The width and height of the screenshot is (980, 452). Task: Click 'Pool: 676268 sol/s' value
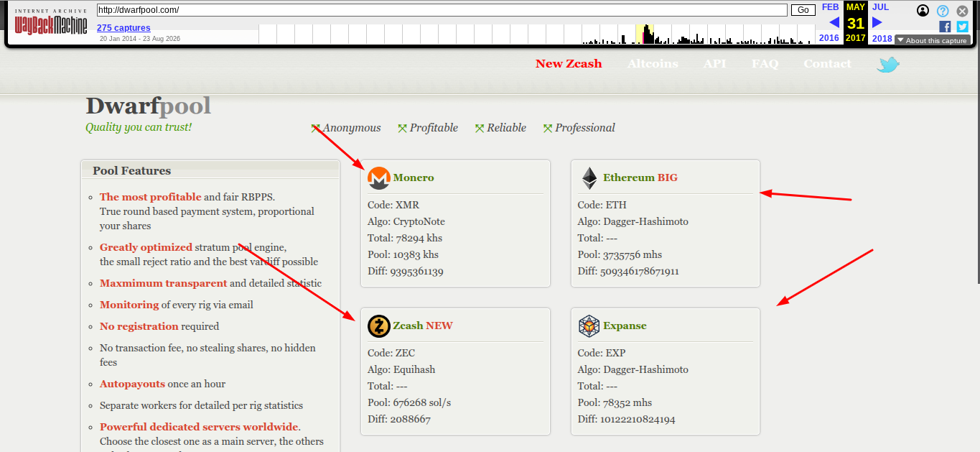point(409,402)
